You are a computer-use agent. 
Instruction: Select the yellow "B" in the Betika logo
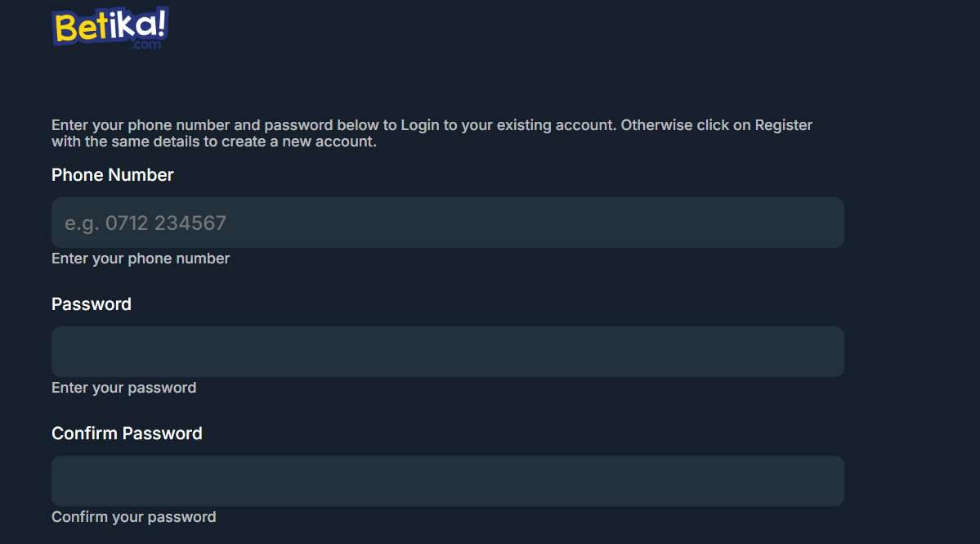[65, 26]
